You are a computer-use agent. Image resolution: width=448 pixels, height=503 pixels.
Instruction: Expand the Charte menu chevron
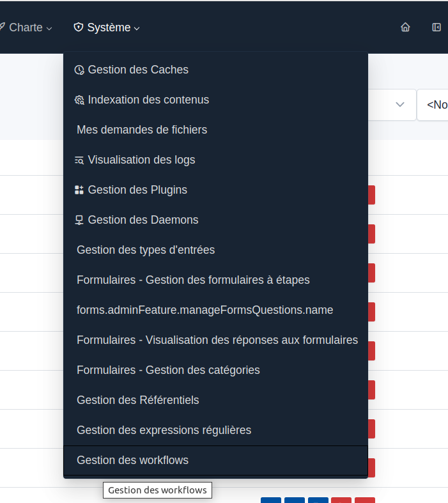(x=50, y=28)
